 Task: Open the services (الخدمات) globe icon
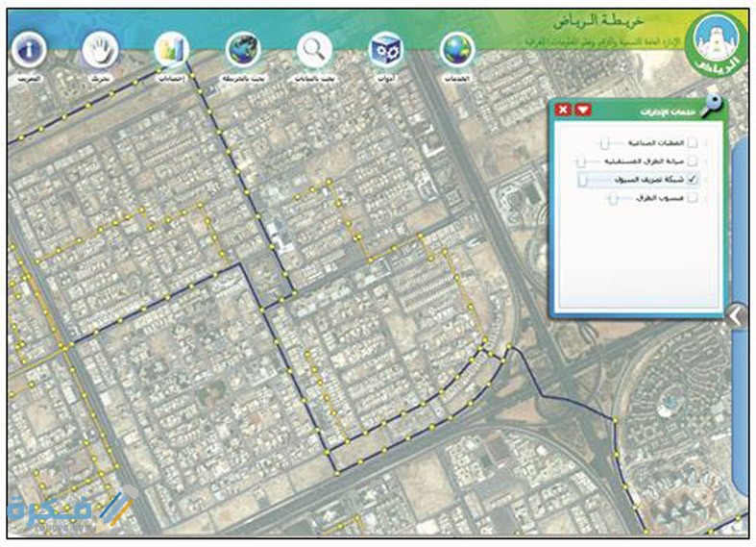458,49
